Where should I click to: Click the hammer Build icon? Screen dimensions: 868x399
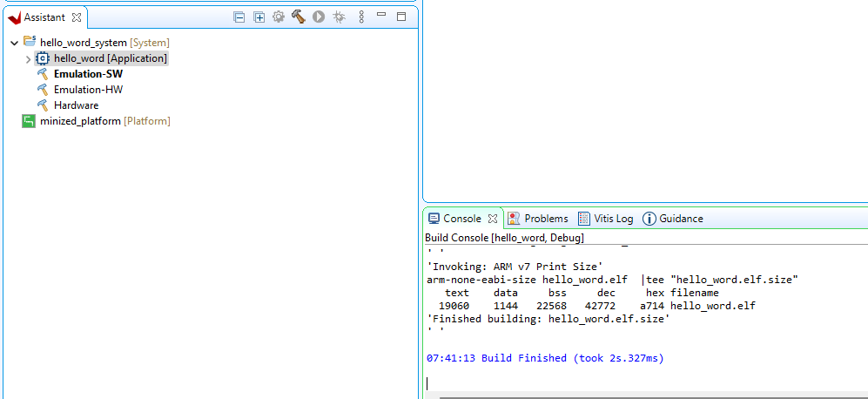[299, 17]
